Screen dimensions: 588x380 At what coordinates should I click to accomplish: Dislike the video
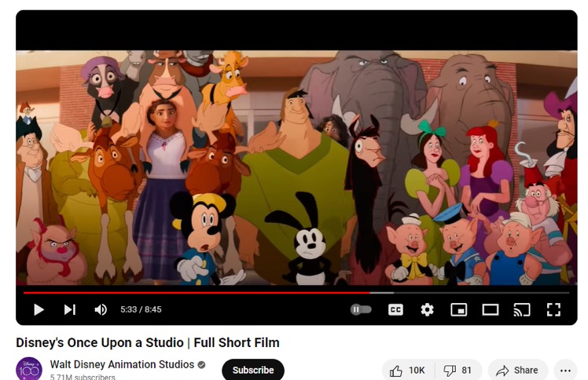click(458, 371)
